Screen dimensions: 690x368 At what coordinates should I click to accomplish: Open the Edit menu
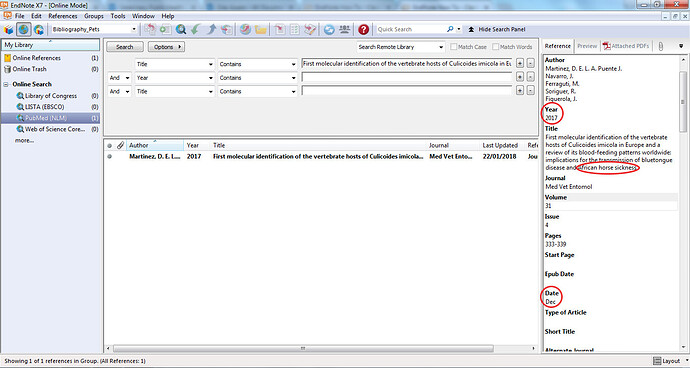pyautogui.click(x=36, y=16)
